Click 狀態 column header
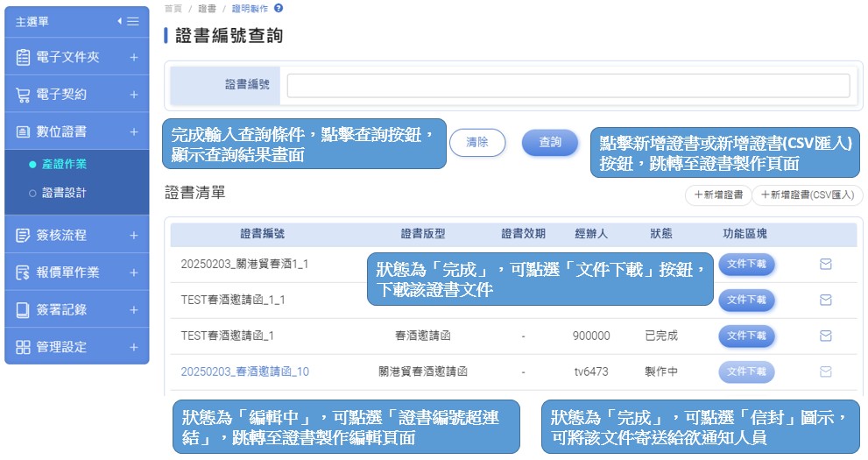This screenshot has width=868, height=460. click(661, 234)
